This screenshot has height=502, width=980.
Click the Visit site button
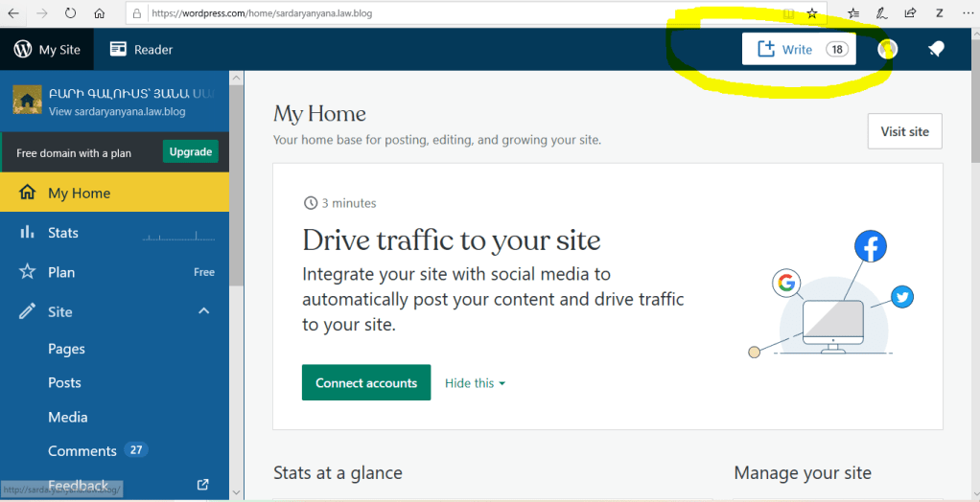(904, 131)
